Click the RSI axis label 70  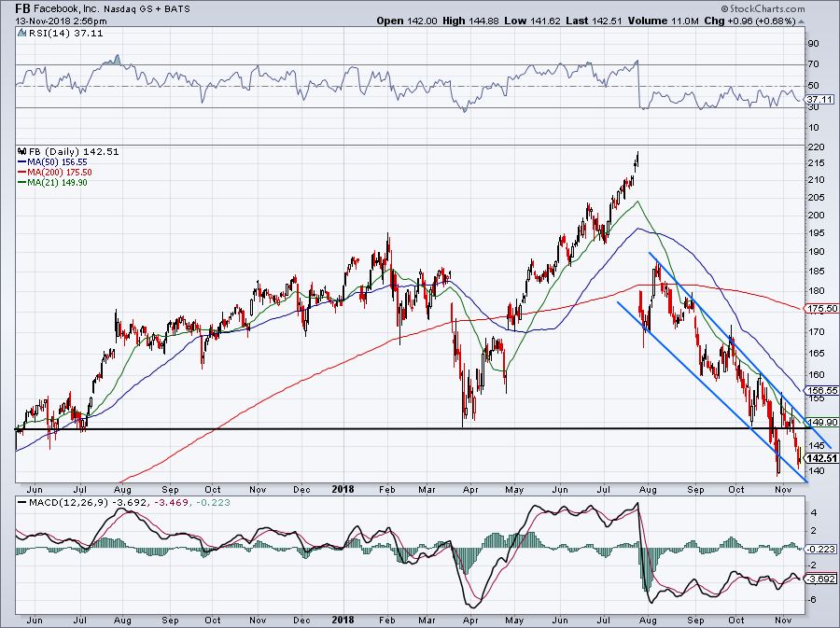click(813, 64)
